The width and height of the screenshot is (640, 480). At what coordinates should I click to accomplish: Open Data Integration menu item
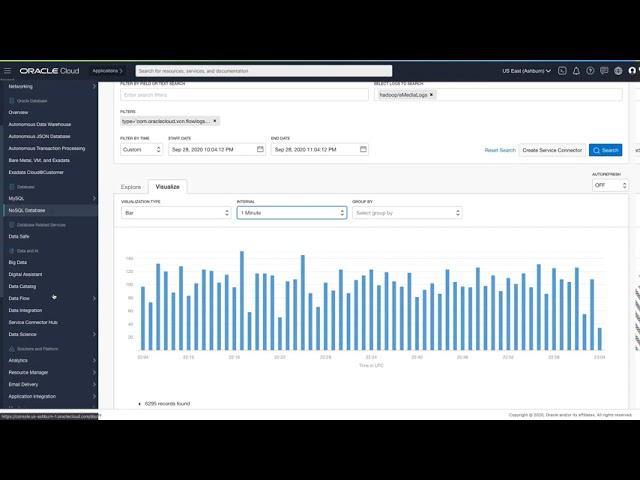(25, 310)
